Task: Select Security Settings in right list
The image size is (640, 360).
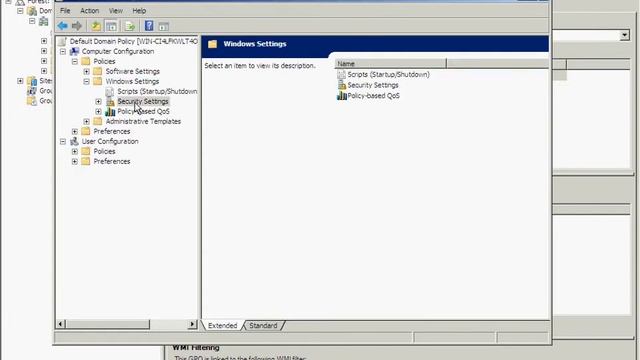Action: [x=373, y=85]
